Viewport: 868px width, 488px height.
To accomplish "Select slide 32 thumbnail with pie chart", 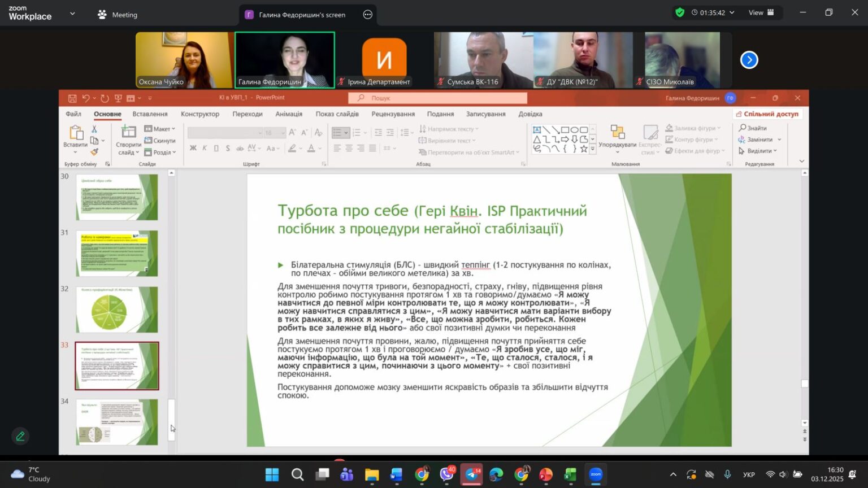I will point(117,310).
